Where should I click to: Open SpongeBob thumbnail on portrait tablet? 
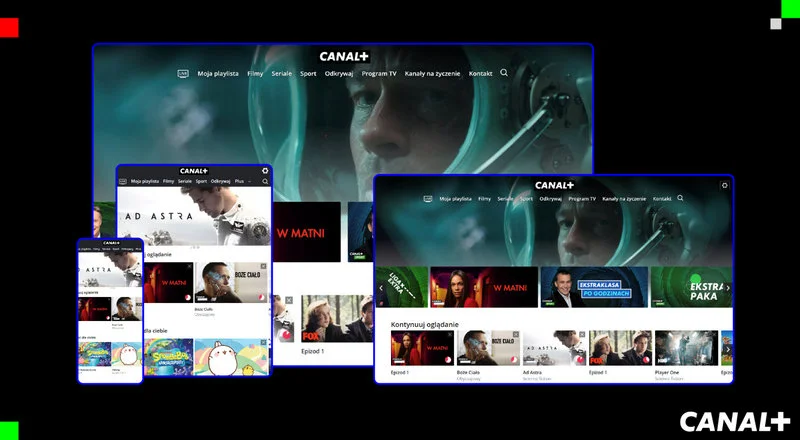[169, 357]
